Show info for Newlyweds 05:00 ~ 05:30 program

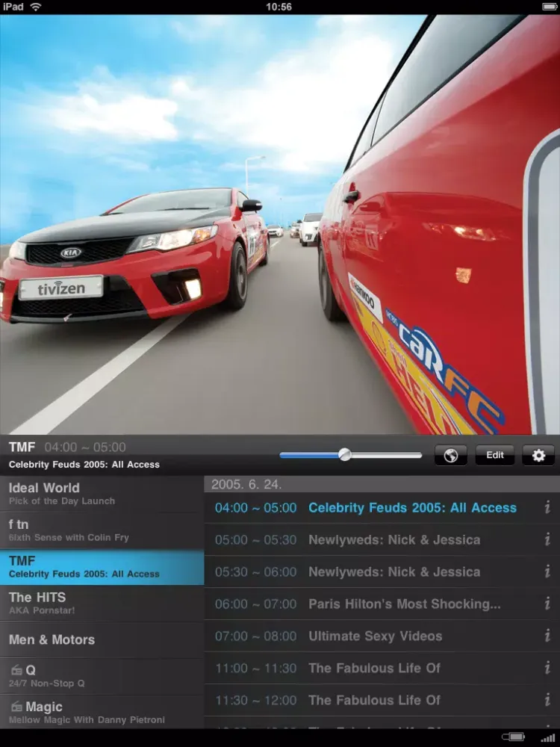pos(547,540)
